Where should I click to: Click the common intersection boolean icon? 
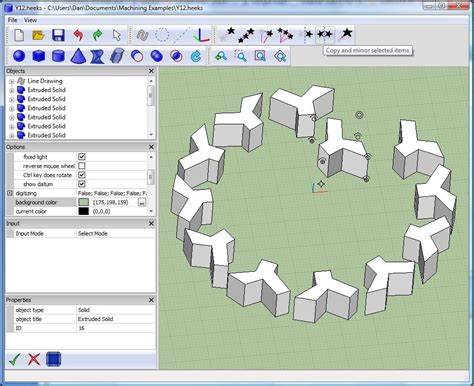click(x=176, y=56)
